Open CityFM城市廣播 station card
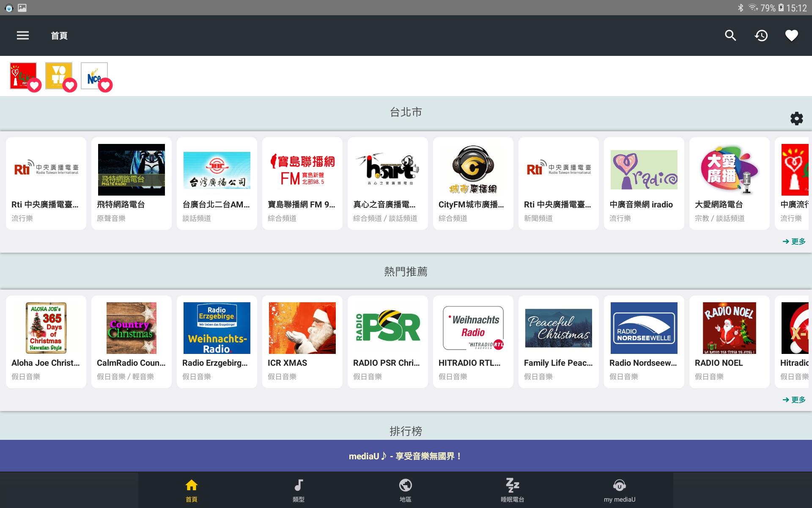Image resolution: width=812 pixels, height=508 pixels. click(473, 183)
